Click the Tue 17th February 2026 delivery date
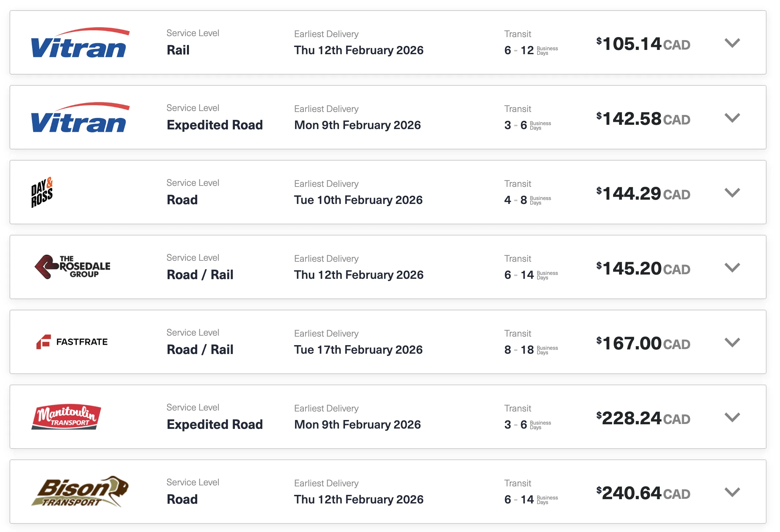The width and height of the screenshot is (780, 532). (358, 350)
